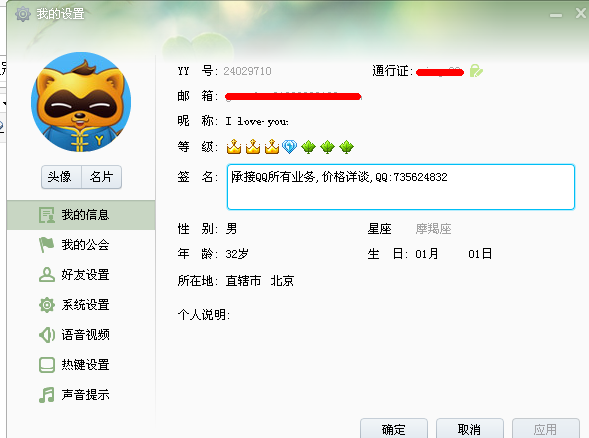The image size is (589, 438).
Task: Open the city dropdown showing 北京
Action: (282, 281)
